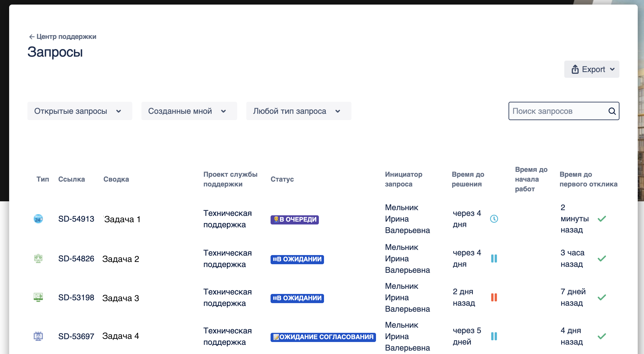Open the Задача 2 request summary
Viewport: 644px width, 354px height.
tap(121, 259)
